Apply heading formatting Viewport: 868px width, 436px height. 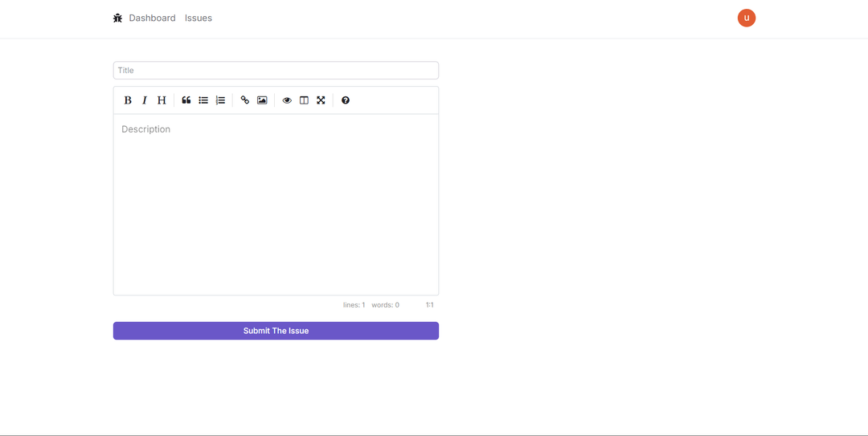tap(162, 100)
